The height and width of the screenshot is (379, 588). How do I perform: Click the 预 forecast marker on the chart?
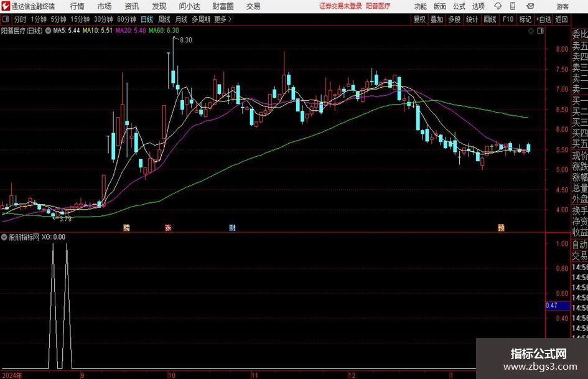tap(501, 227)
